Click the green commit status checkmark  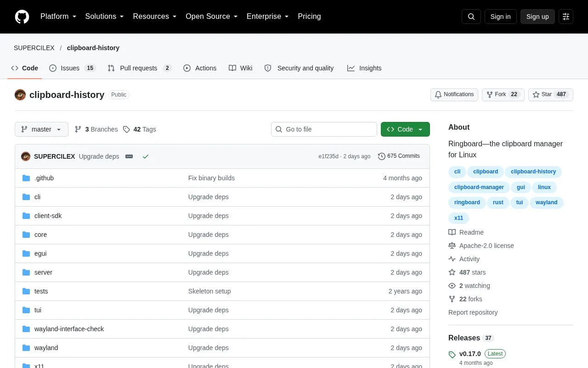(x=146, y=156)
